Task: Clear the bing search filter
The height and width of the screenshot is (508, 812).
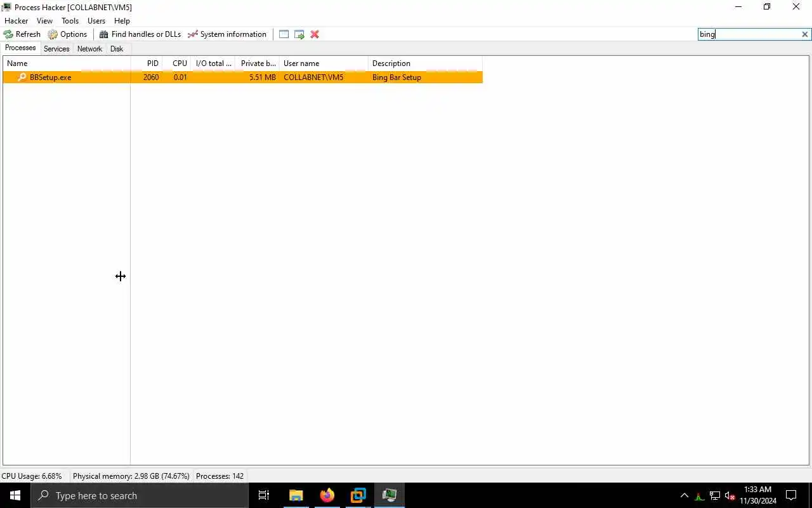Action: (x=804, y=34)
